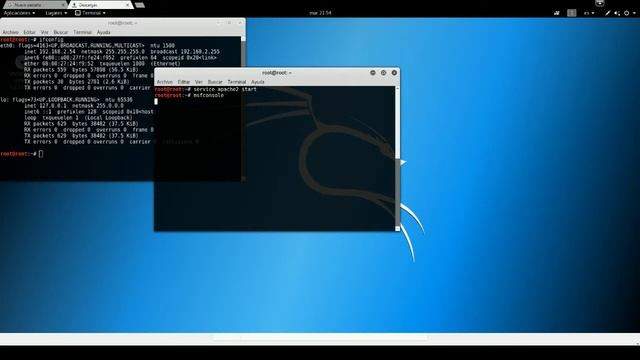This screenshot has height=360, width=640.
Task: Open Ver menu in the front terminal
Action: [x=199, y=82]
